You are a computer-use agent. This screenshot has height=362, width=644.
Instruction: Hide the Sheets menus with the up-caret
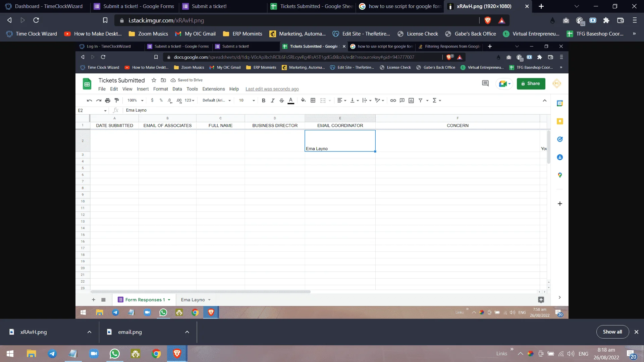545,101
